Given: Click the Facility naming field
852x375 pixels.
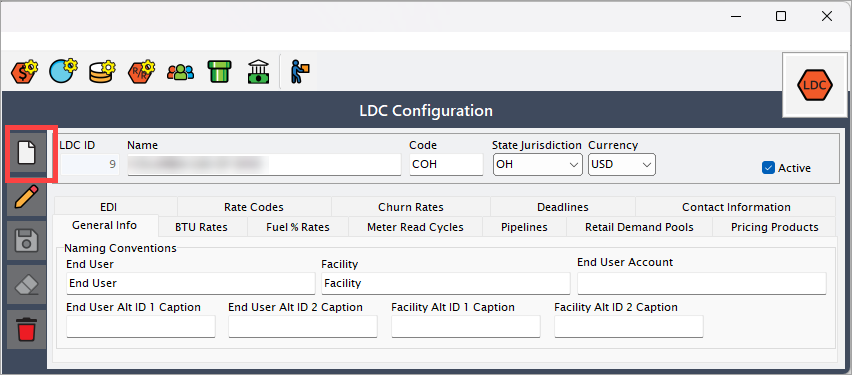Looking at the screenshot, I should tap(446, 283).
